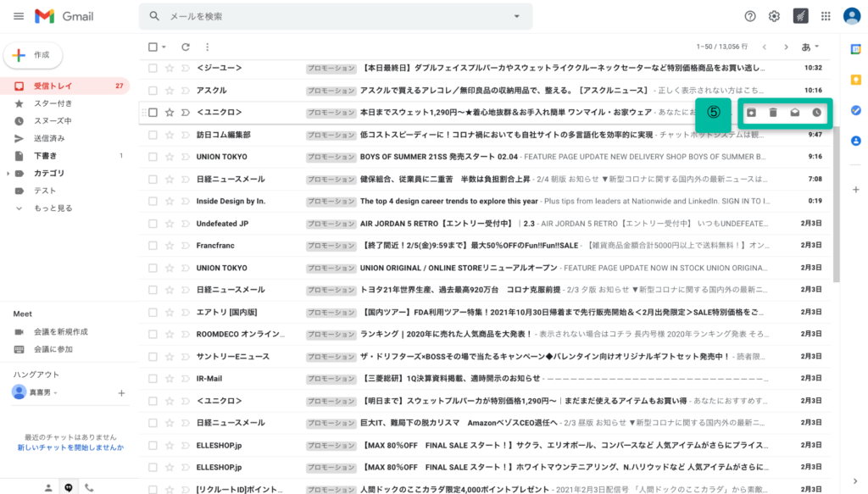
Task: Check the checkbox for UNION TOKYO email
Action: coord(153,157)
